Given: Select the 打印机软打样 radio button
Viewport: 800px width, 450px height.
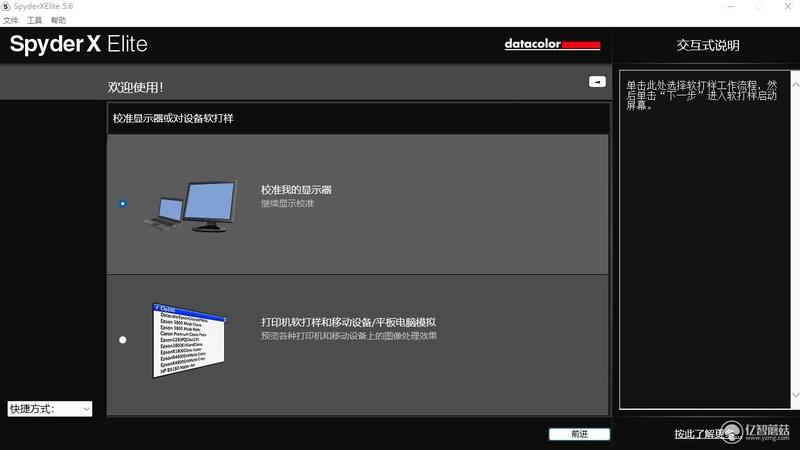Looking at the screenshot, I should coord(122,340).
